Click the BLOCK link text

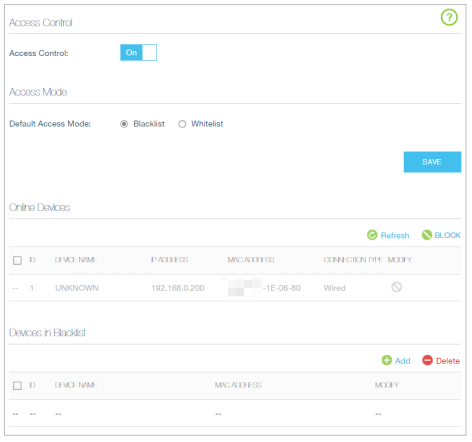447,235
